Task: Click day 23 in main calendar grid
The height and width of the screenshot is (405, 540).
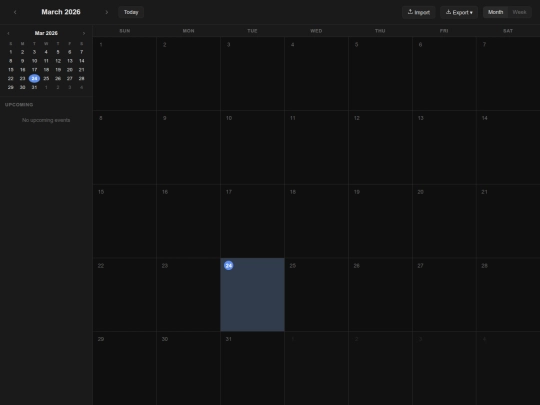Action: click(x=188, y=294)
